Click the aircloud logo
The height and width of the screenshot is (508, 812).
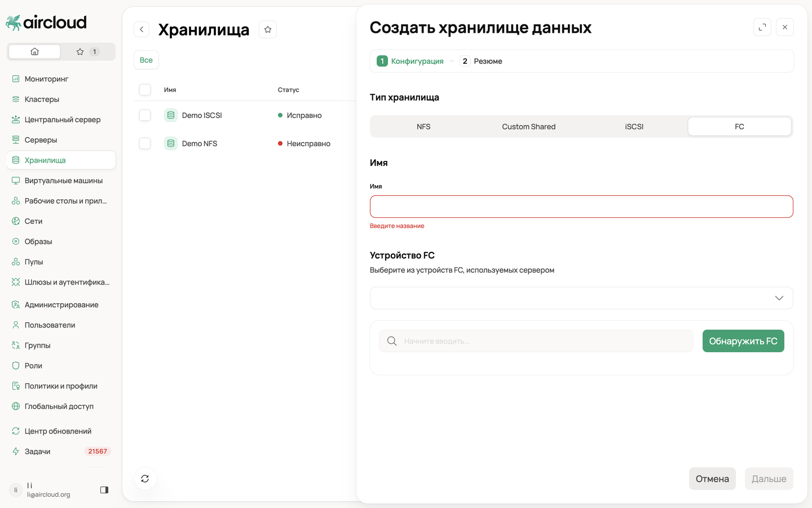[x=46, y=23]
